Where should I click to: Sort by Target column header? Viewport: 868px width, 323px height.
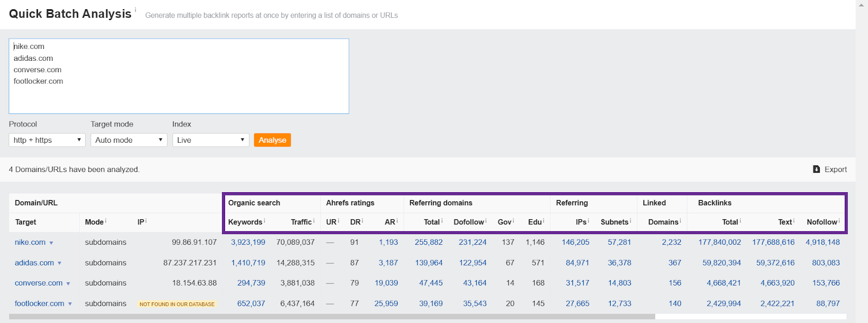[x=25, y=222]
